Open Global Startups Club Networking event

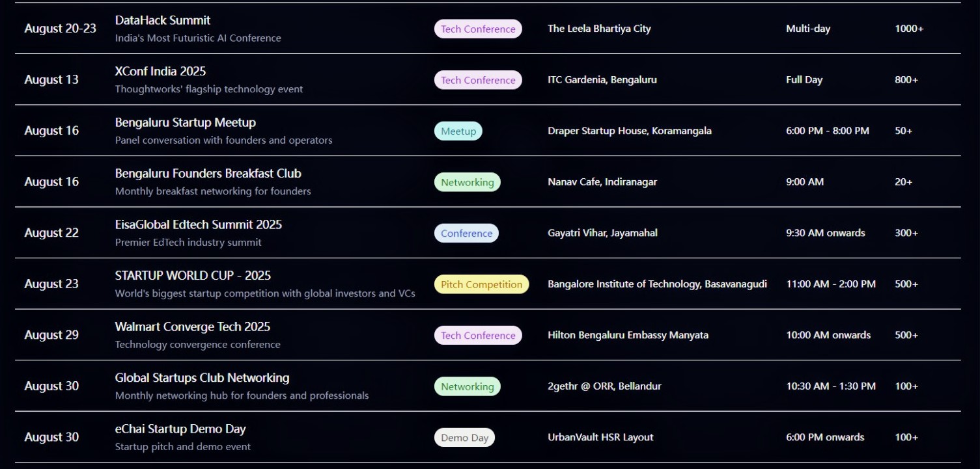point(202,378)
